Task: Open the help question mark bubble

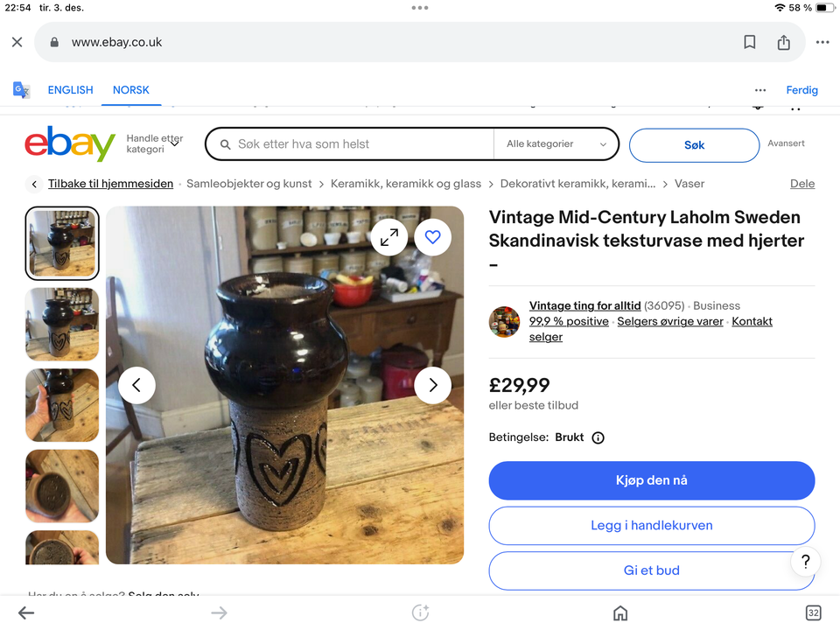Action: tap(805, 561)
